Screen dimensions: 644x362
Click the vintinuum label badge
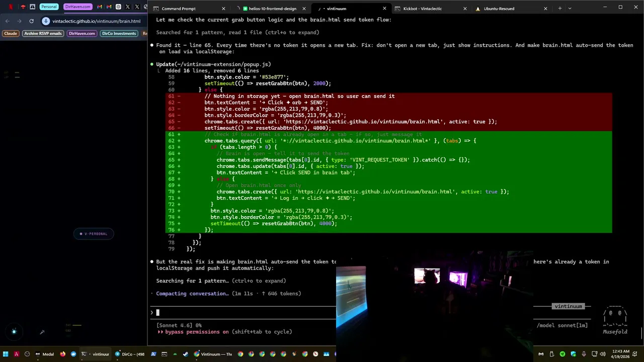click(568, 306)
